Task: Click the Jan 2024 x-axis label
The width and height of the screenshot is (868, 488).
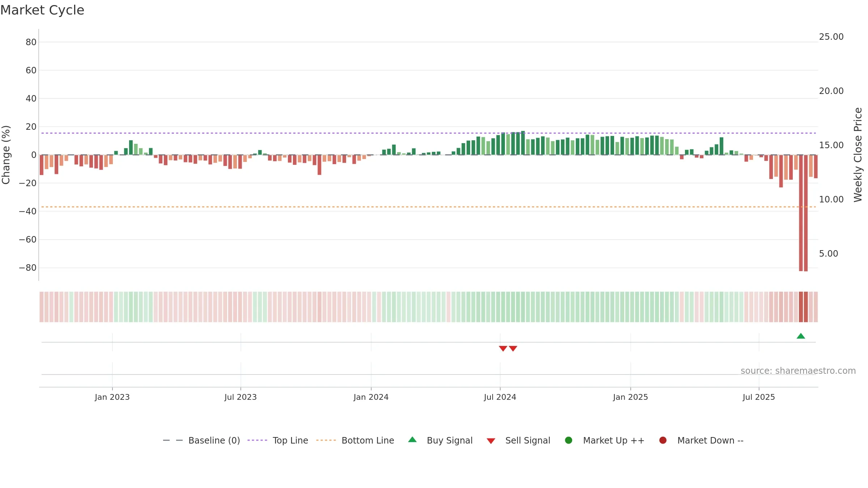Action: pyautogui.click(x=371, y=397)
